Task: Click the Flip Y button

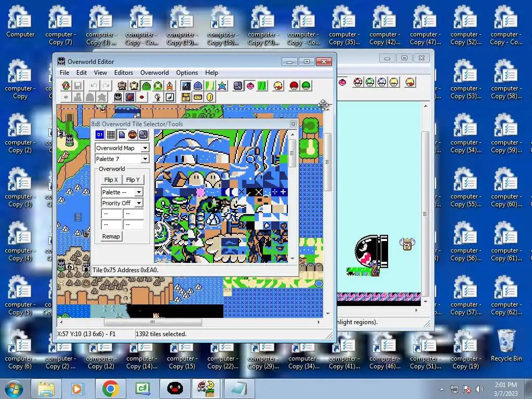Action: pos(132,180)
